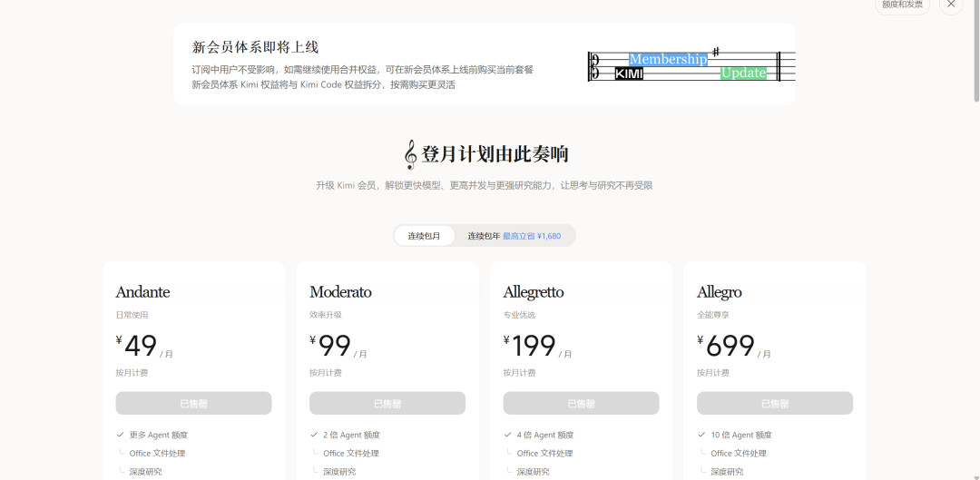Click the 全能尊享 subtitle under Allegro

713,315
